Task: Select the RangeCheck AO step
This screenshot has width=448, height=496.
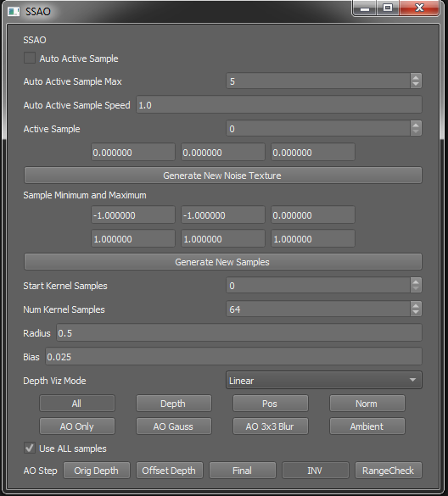Action: 388,471
